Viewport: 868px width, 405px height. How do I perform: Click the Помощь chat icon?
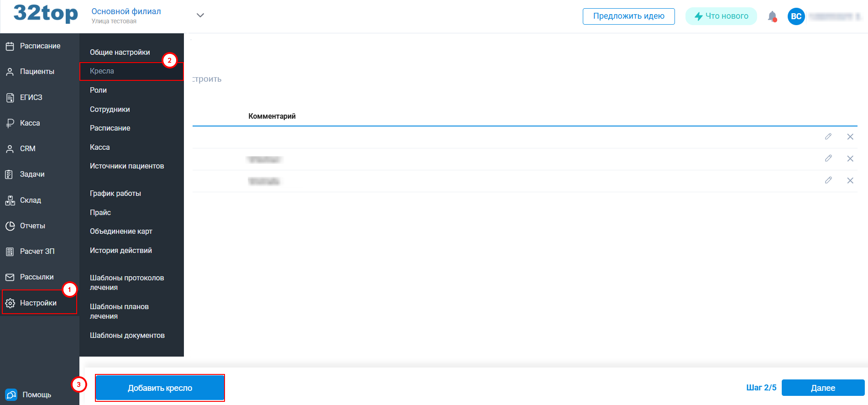(x=11, y=394)
